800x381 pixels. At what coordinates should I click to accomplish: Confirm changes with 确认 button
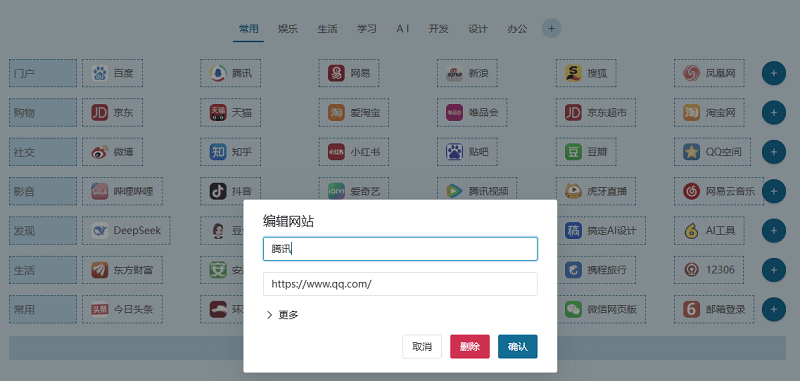pyautogui.click(x=518, y=347)
